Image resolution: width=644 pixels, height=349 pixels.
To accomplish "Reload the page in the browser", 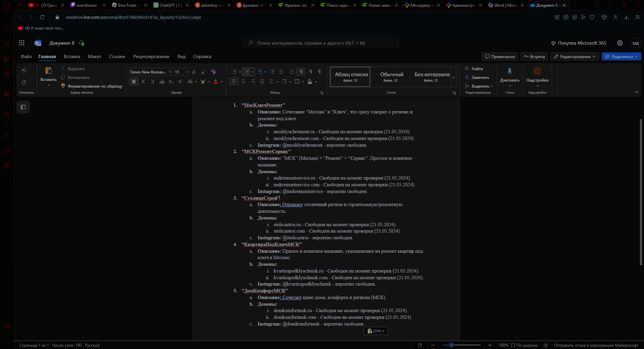I will click(42, 17).
